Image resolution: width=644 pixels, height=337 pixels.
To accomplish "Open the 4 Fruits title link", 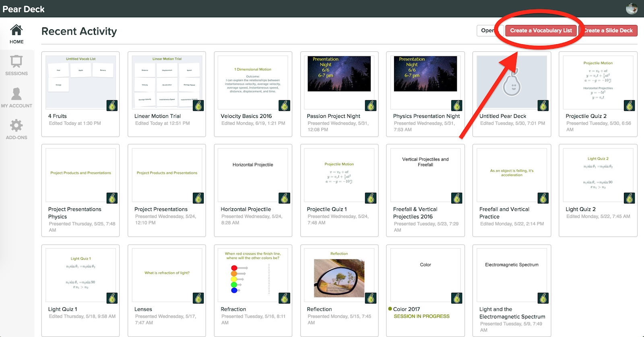I will 58,116.
